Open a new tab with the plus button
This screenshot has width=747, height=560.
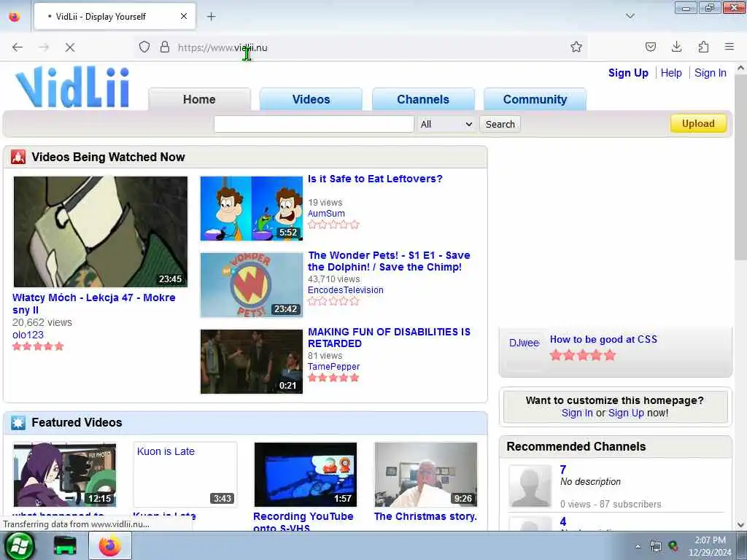pos(211,17)
